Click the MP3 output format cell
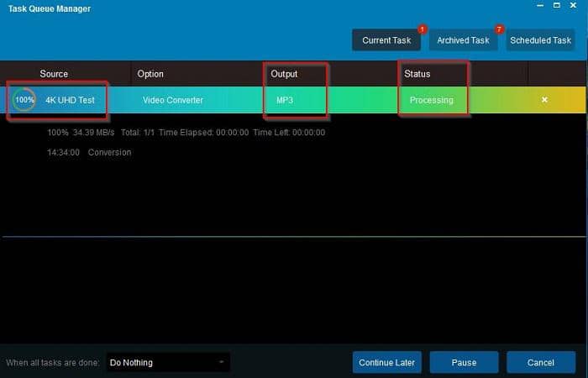 285,100
